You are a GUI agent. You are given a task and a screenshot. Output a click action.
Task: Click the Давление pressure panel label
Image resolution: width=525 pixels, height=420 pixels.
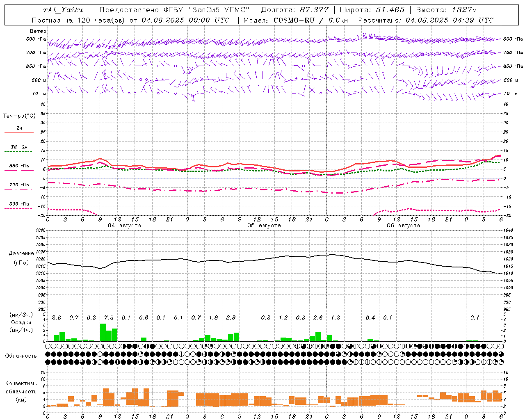coord(21,253)
